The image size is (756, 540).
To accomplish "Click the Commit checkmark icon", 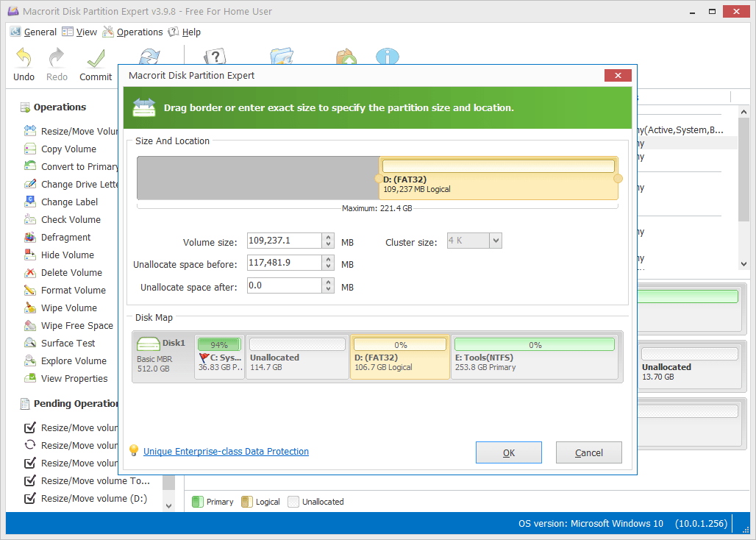I will coord(96,58).
